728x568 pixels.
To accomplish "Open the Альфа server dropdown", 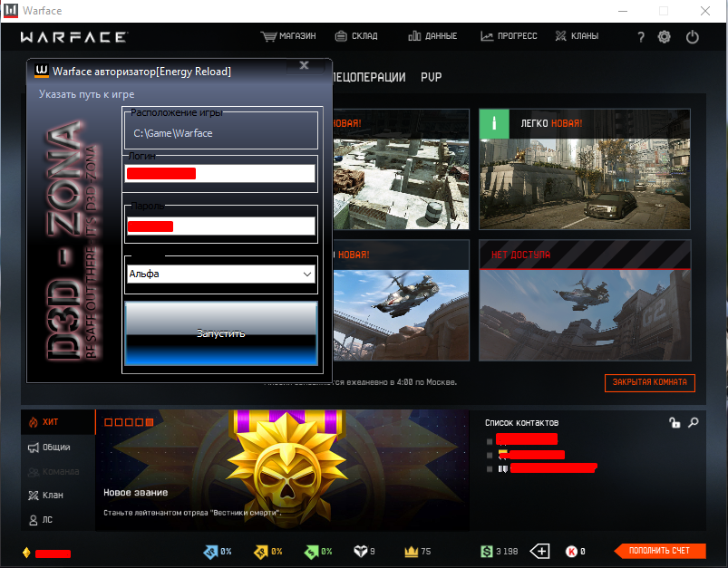I will tap(221, 274).
